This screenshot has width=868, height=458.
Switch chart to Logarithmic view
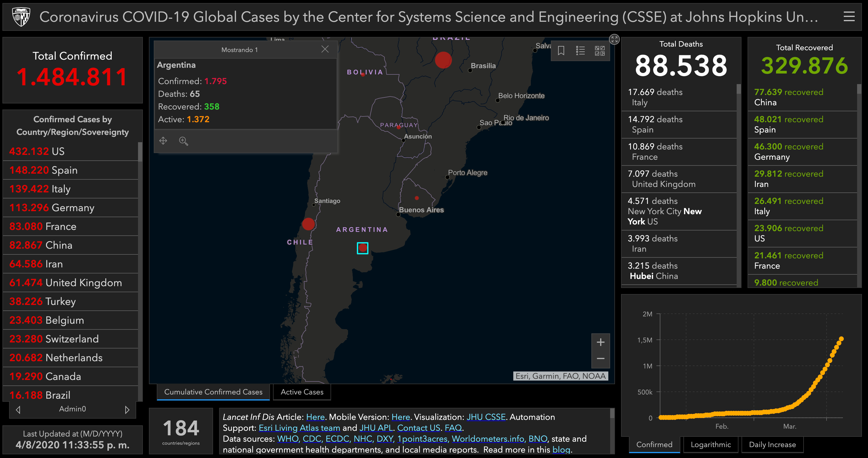[710, 444]
